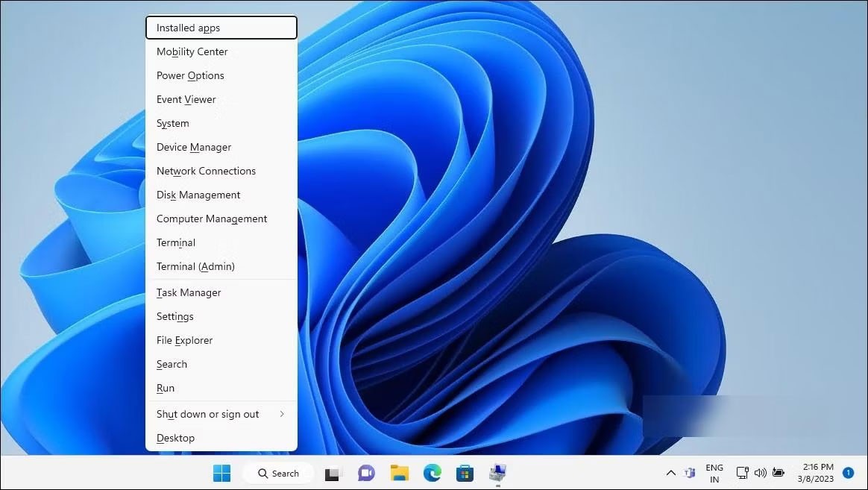Expand the Shut down or sign out submenu

pyautogui.click(x=221, y=414)
